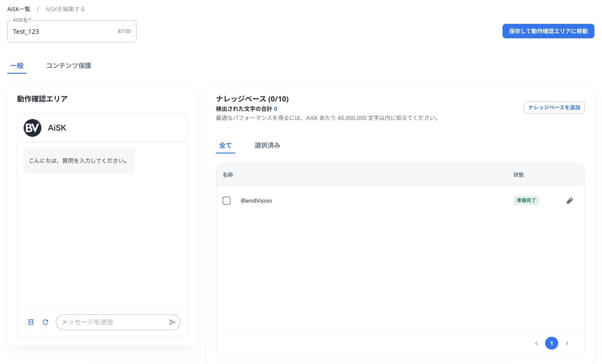Viewport: 602px width, 364px height.
Task: Click the 準備完了 status badge
Action: click(526, 201)
